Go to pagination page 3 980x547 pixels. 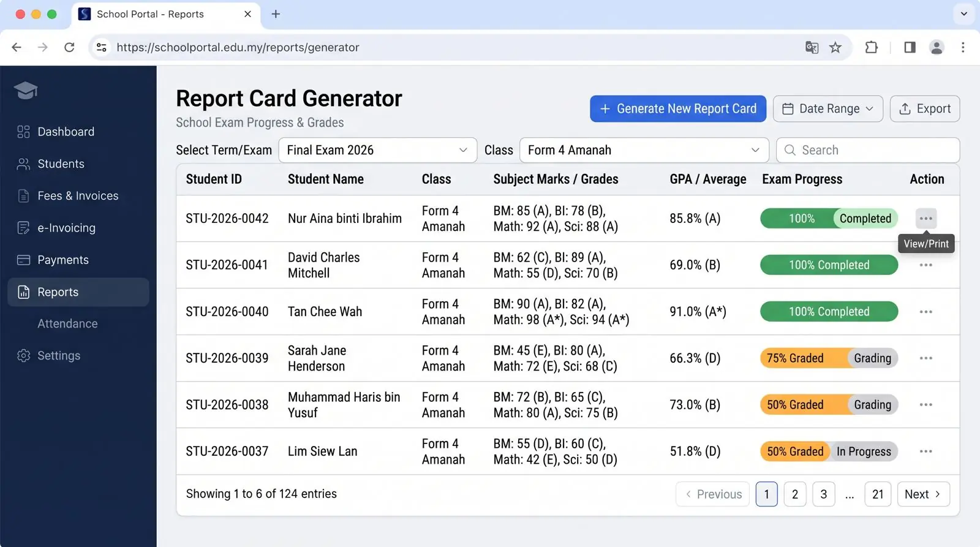pos(823,494)
